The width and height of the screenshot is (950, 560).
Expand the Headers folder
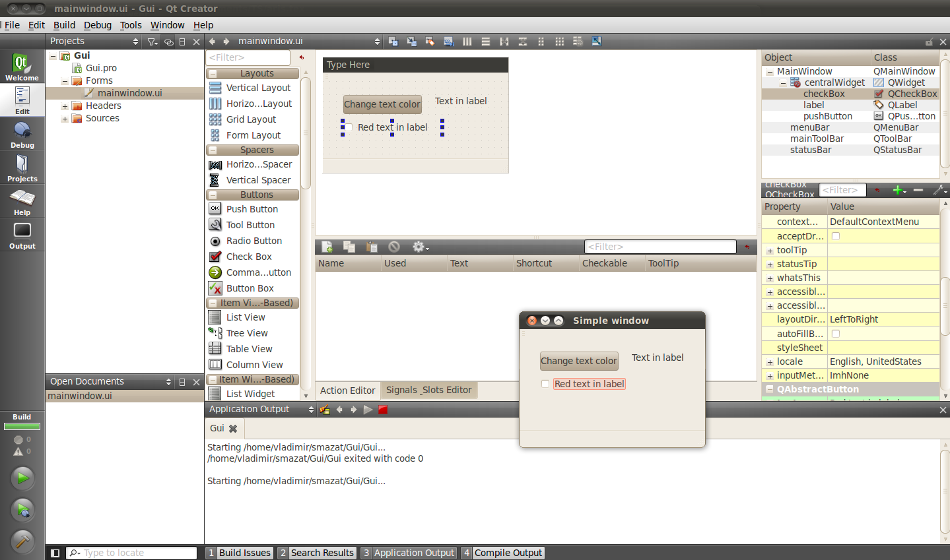tap(65, 106)
